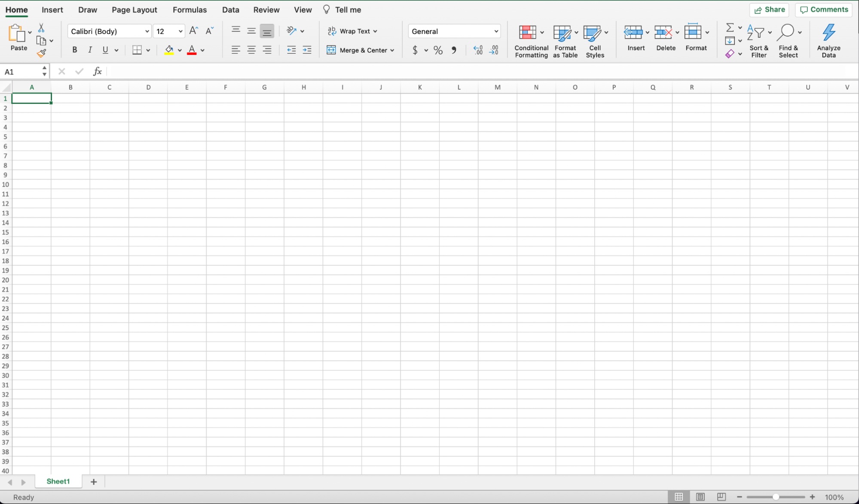This screenshot has height=504, width=859.
Task: Click Wrap Text button
Action: (352, 31)
